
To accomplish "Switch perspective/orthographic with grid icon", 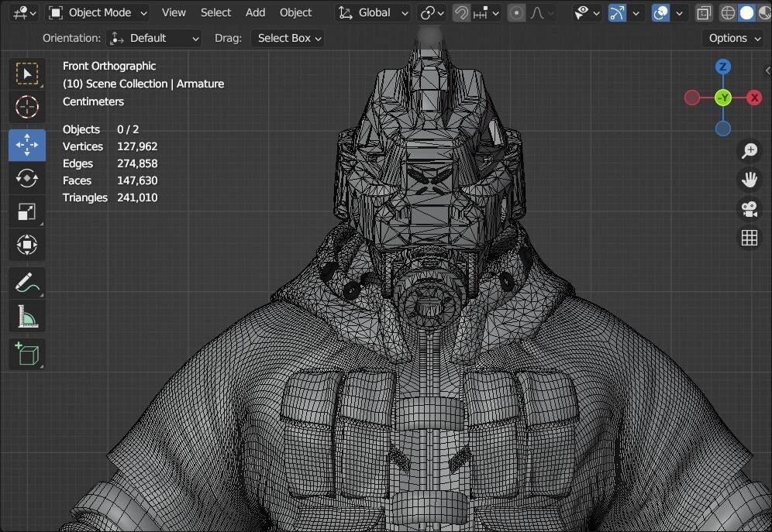I will pos(750,238).
